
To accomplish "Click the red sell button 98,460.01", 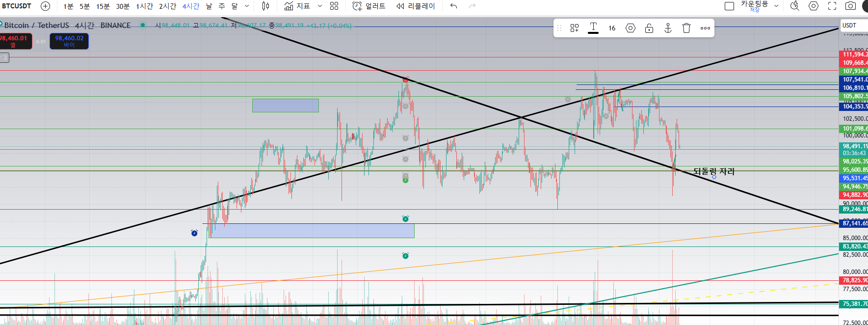I will point(15,41).
